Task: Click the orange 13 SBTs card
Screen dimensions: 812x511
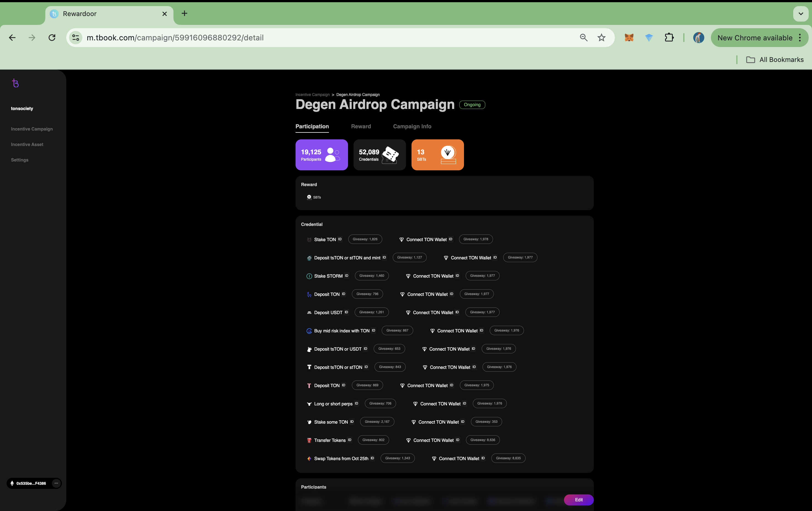Action: point(437,155)
